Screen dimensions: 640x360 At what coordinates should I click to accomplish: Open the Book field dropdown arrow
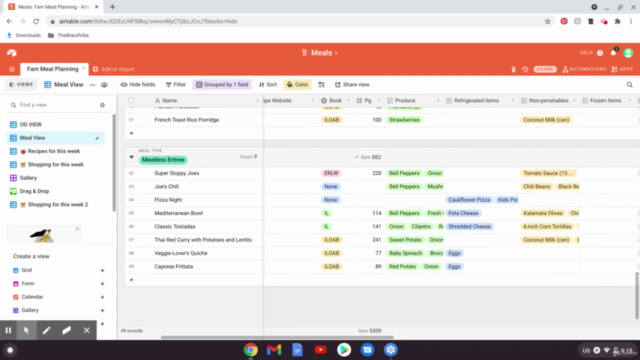click(348, 100)
